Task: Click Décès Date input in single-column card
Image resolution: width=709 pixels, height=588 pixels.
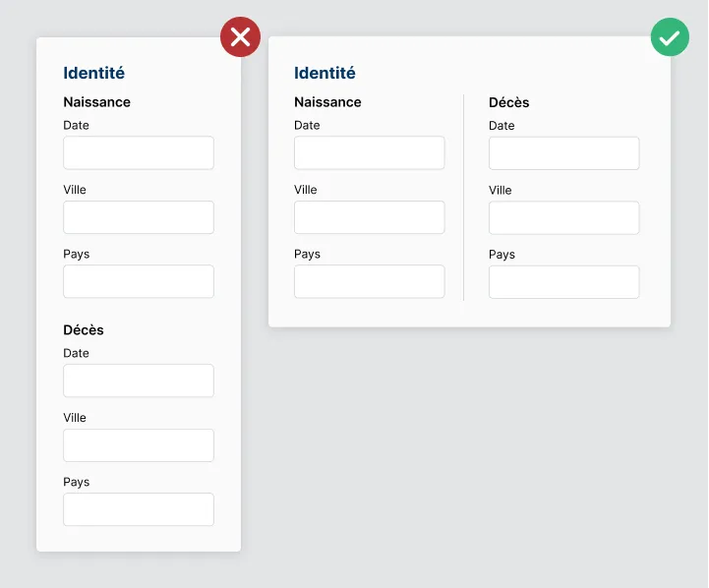Action: [139, 381]
